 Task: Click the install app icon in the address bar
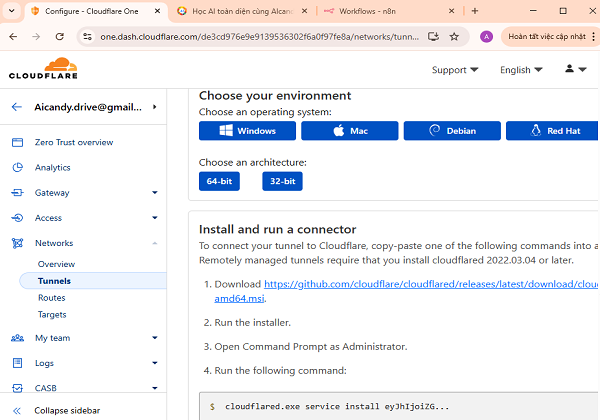point(433,37)
